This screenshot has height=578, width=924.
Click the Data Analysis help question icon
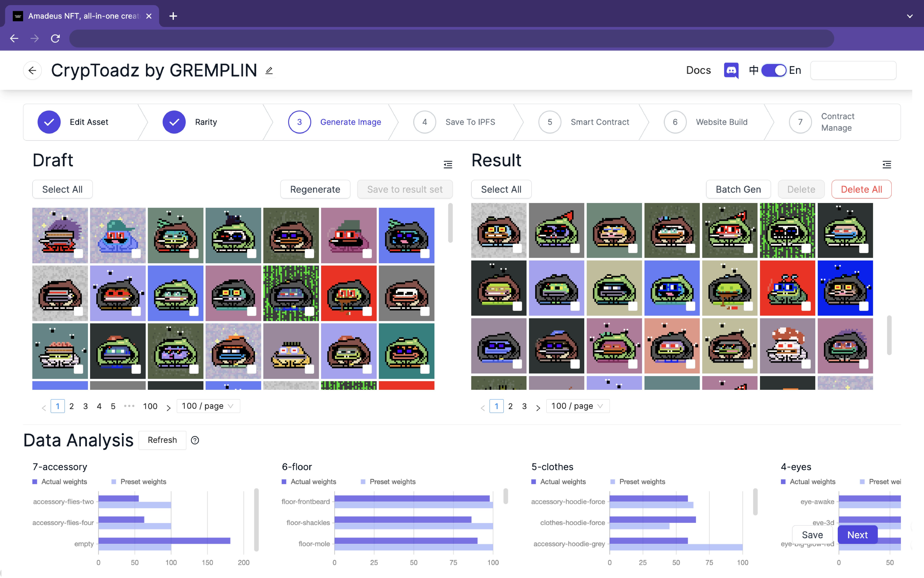[195, 440]
